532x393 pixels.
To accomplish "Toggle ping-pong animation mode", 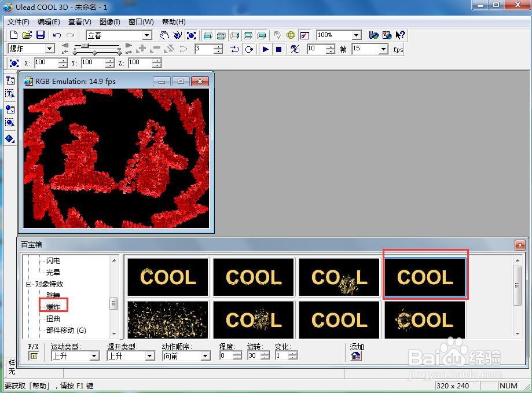I will click(x=235, y=49).
